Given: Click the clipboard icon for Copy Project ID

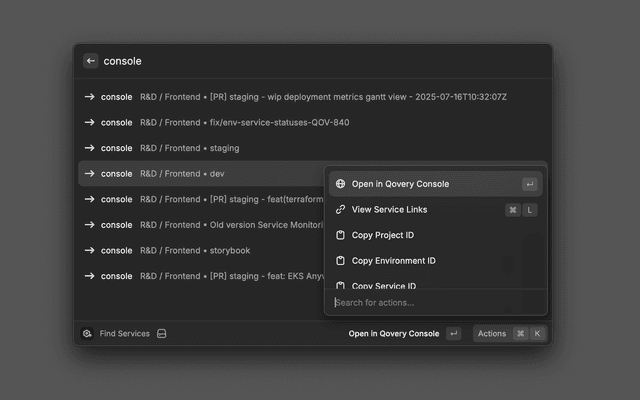Looking at the screenshot, I should pos(340,235).
